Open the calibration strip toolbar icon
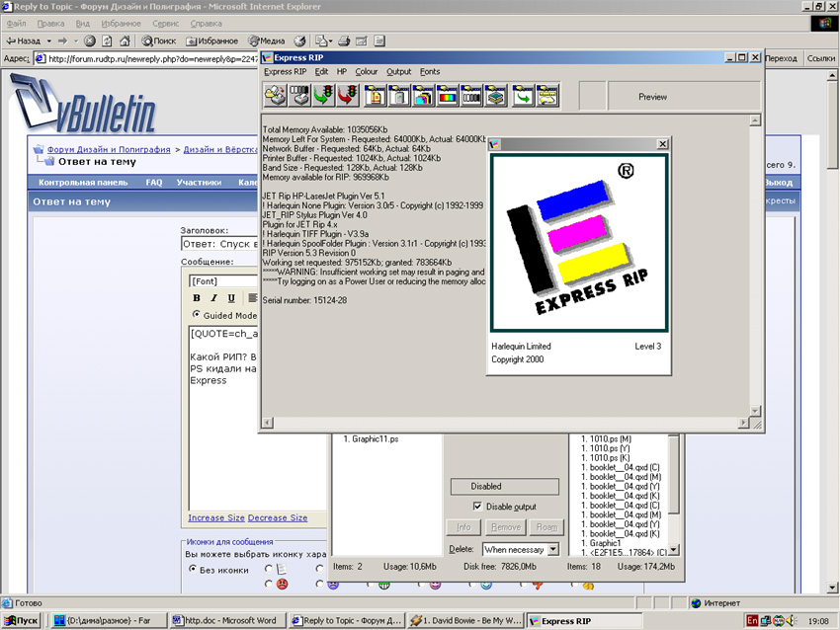Screen dimensions: 840x630 (471, 95)
